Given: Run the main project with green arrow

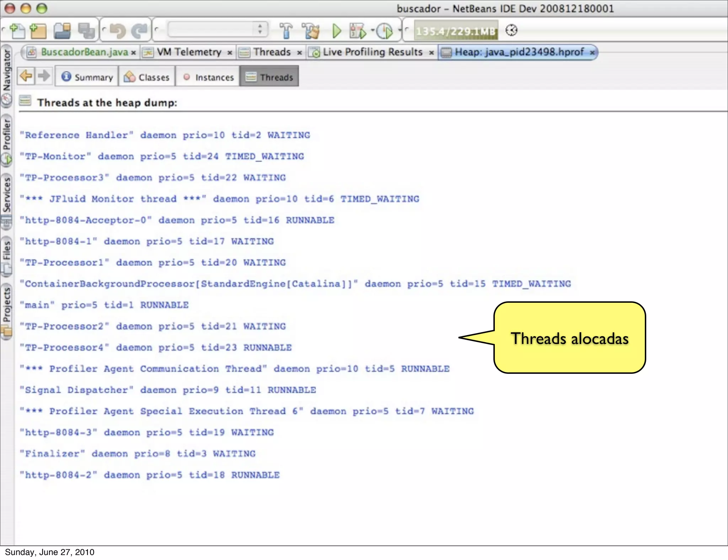Looking at the screenshot, I should 336,31.
